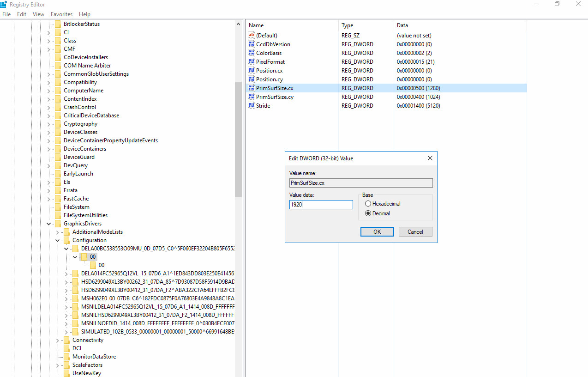Select the DeviceContainerPropertyUpdateEvents key
The height and width of the screenshot is (377, 588).
click(111, 140)
